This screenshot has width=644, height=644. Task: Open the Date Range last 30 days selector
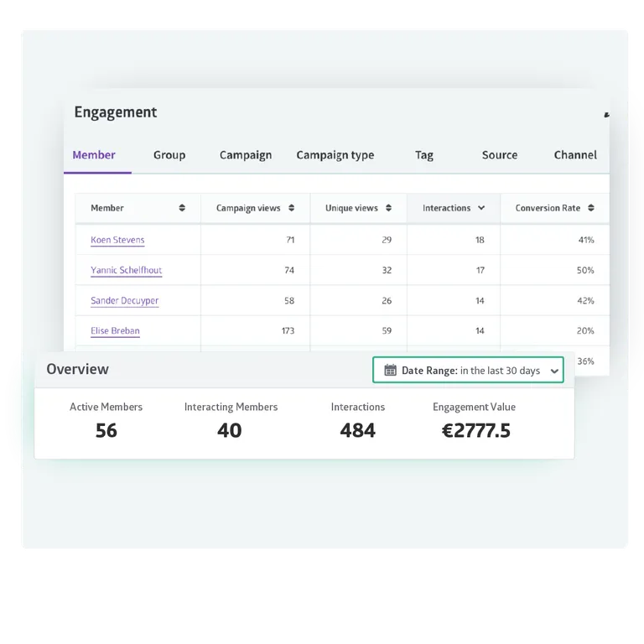pyautogui.click(x=468, y=371)
